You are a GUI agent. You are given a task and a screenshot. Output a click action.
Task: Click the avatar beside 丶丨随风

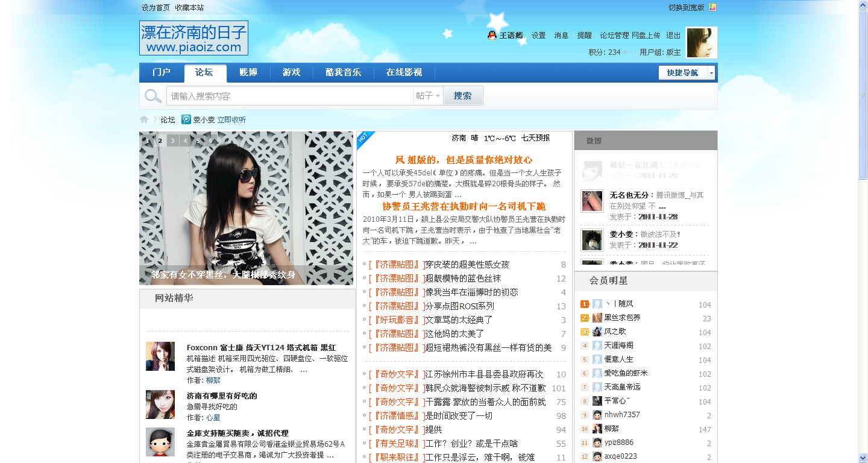pos(597,304)
